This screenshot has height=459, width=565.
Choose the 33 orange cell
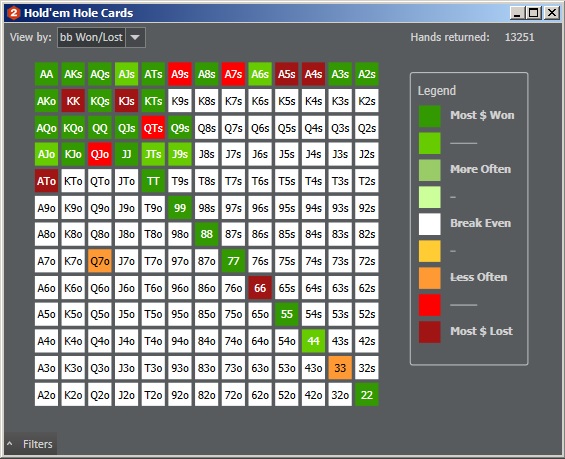tap(340, 368)
